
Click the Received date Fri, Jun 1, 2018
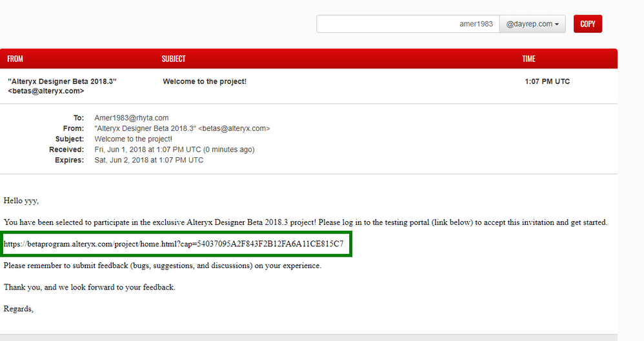174,150
